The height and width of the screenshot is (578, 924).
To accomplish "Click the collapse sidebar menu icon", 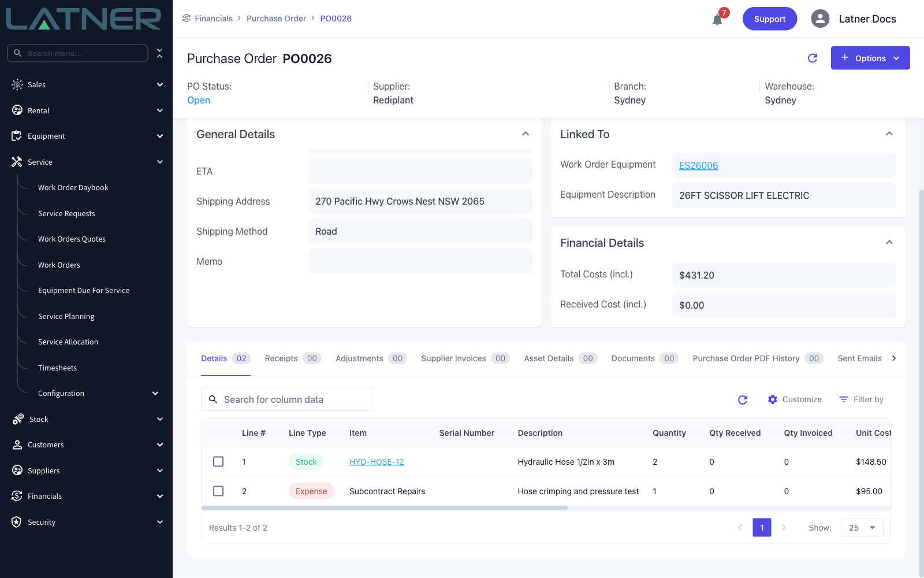I will pyautogui.click(x=159, y=53).
